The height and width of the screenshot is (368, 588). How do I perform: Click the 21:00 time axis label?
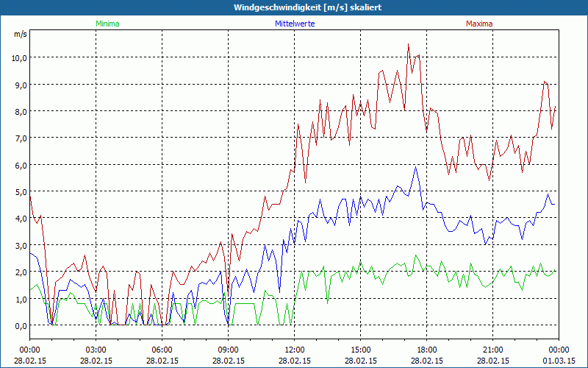pyautogui.click(x=492, y=350)
